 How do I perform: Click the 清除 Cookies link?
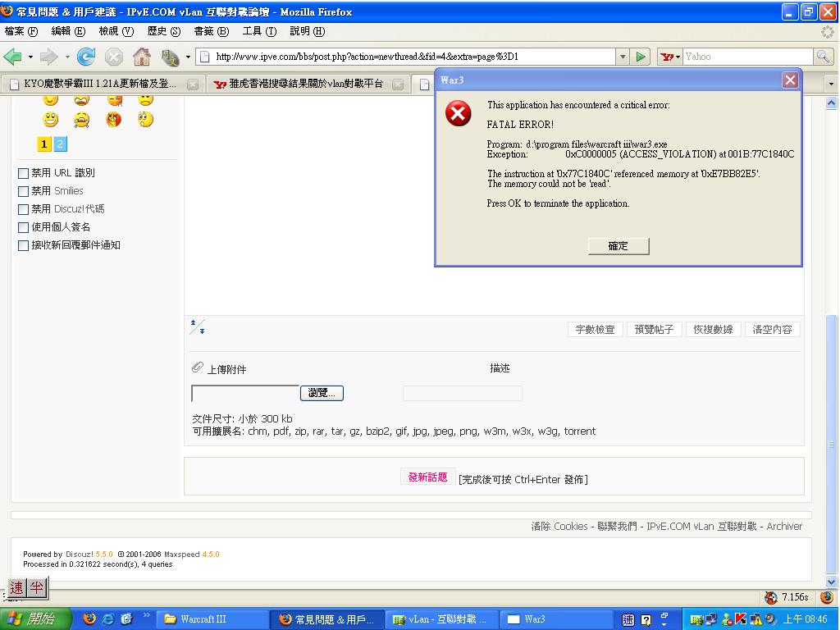(x=559, y=526)
